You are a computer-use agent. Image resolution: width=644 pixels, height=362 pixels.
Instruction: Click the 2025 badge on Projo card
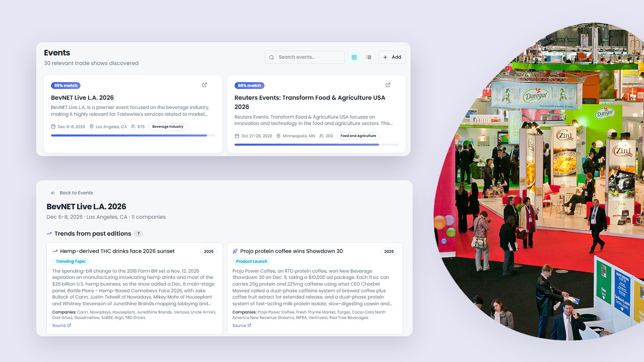coord(389,251)
